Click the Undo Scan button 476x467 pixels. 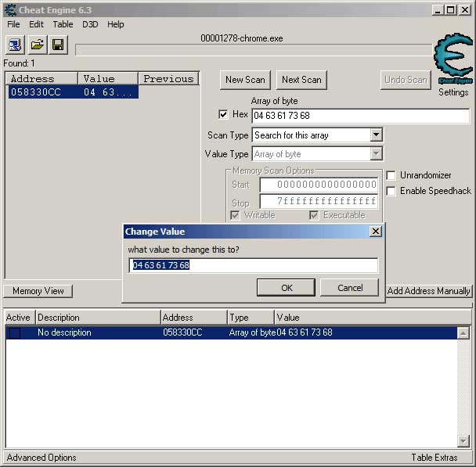tap(406, 80)
